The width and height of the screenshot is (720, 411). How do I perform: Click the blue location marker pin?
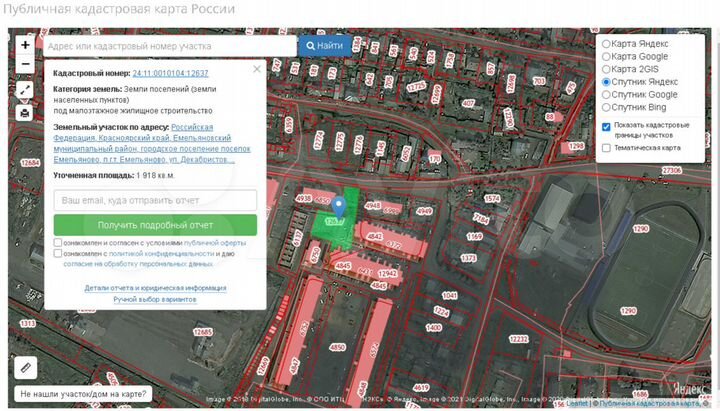pyautogui.click(x=338, y=208)
